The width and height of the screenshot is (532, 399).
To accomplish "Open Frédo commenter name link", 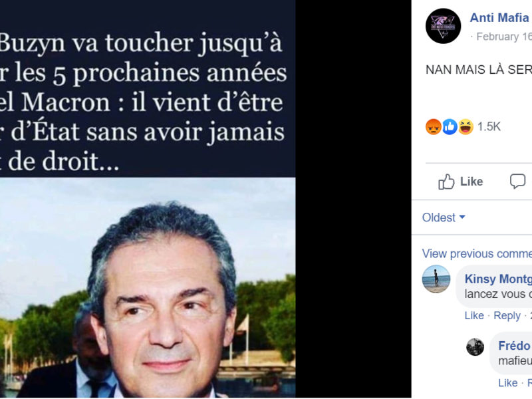I will point(515,346).
